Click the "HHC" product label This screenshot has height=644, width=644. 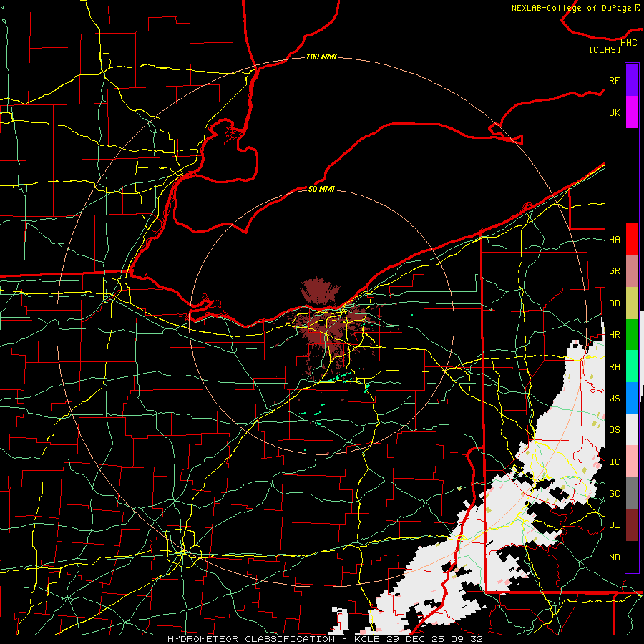(x=628, y=43)
